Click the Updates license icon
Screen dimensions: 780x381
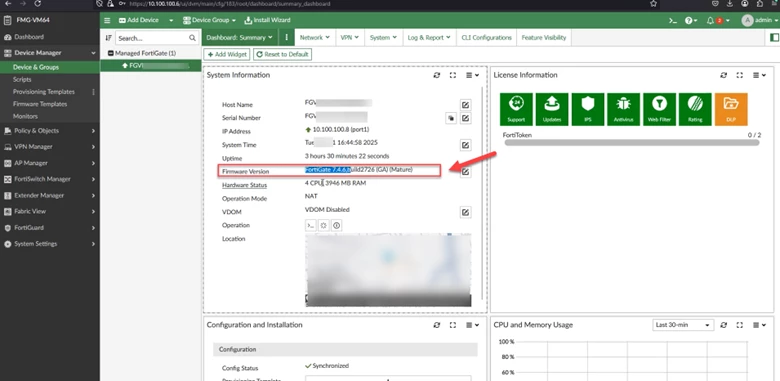552,109
